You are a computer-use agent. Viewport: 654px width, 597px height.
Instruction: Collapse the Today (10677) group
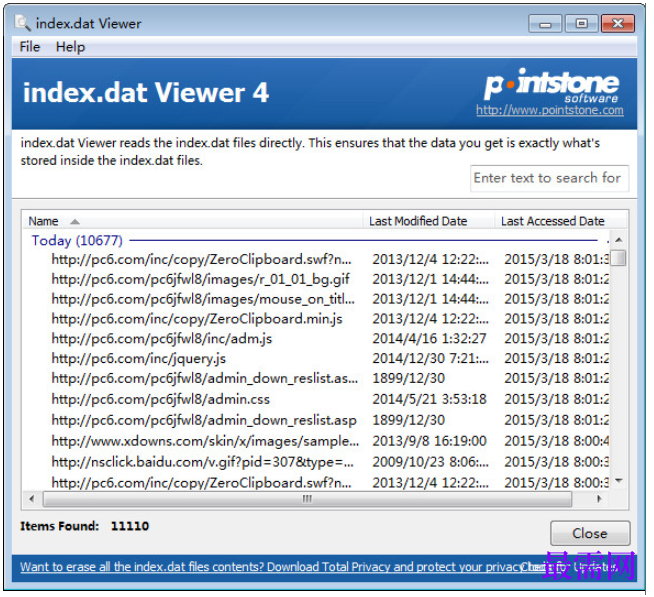tap(77, 241)
